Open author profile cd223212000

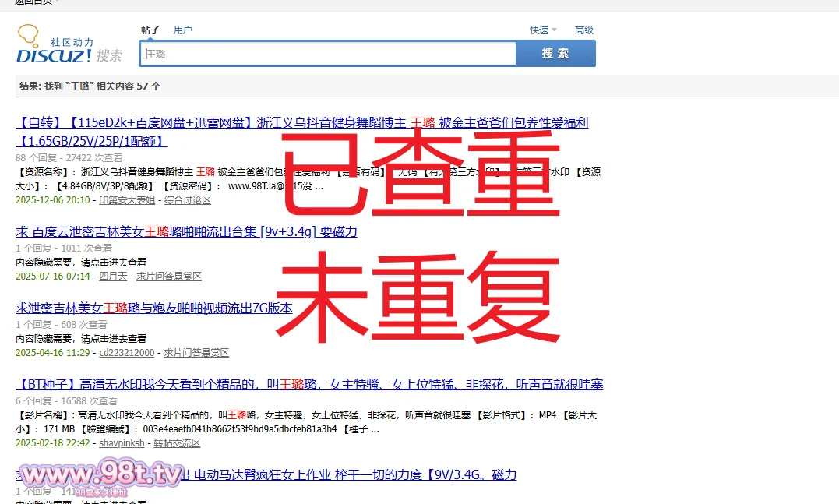[127, 353]
